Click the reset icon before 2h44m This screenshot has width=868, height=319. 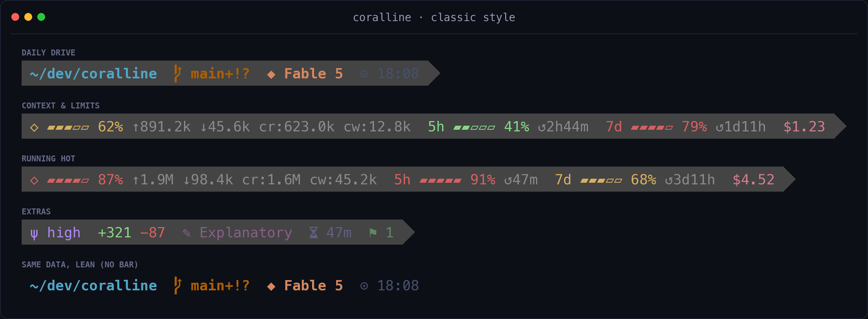click(542, 128)
